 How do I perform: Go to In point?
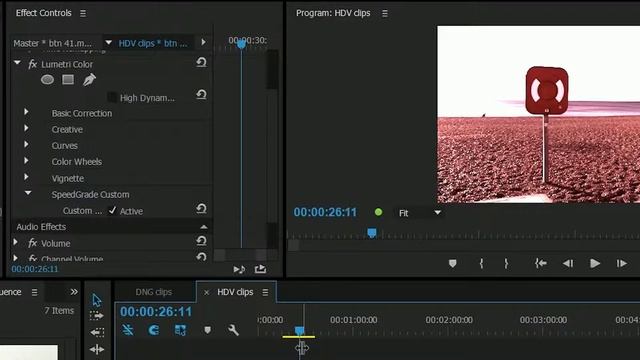(x=541, y=264)
